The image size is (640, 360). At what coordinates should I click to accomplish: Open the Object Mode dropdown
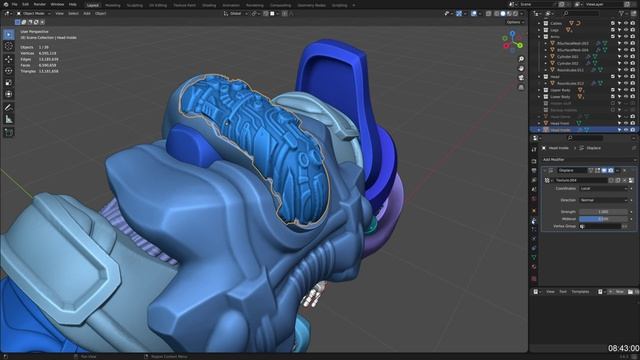(33, 13)
